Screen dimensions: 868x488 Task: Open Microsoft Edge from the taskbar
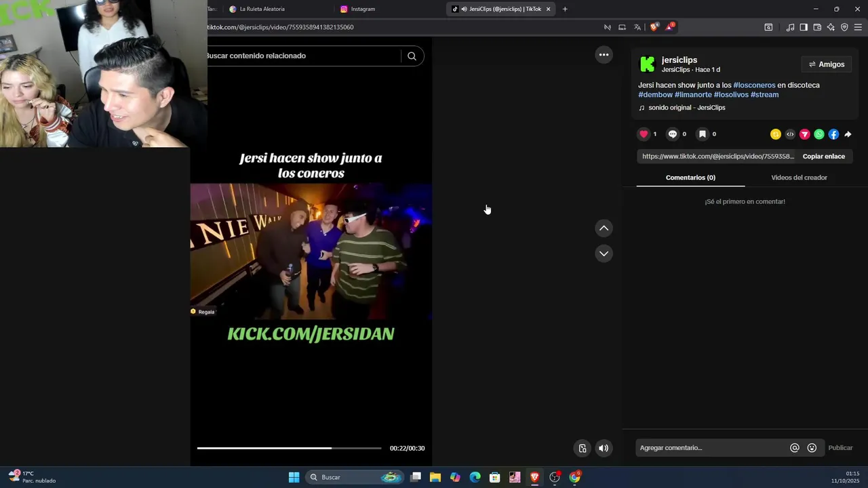[475, 477]
